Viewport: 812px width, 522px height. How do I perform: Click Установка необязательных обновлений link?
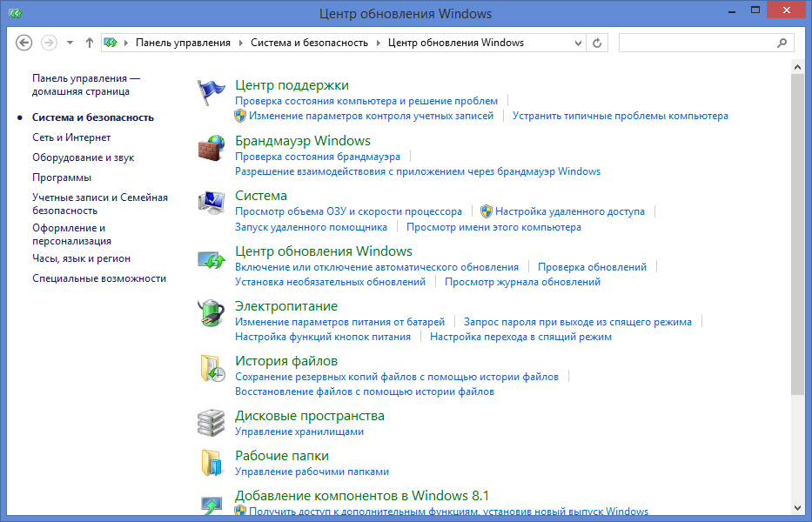(331, 282)
